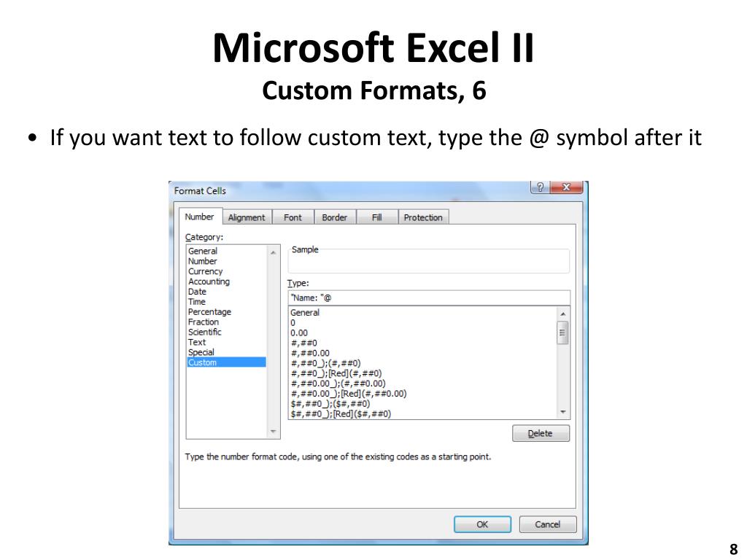747x560 pixels.
Task: Open the Alignment tab
Action: (247, 217)
